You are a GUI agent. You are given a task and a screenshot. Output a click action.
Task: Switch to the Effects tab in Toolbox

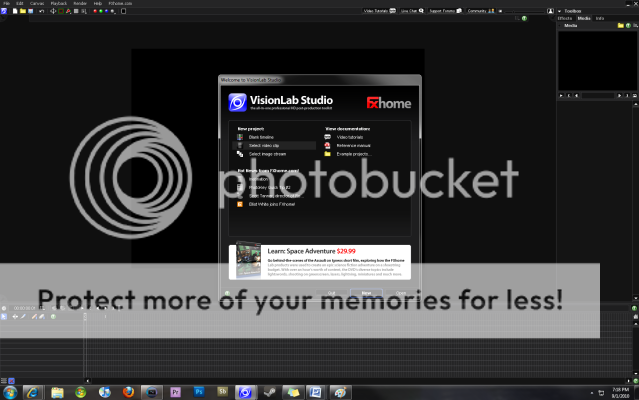[x=565, y=18]
